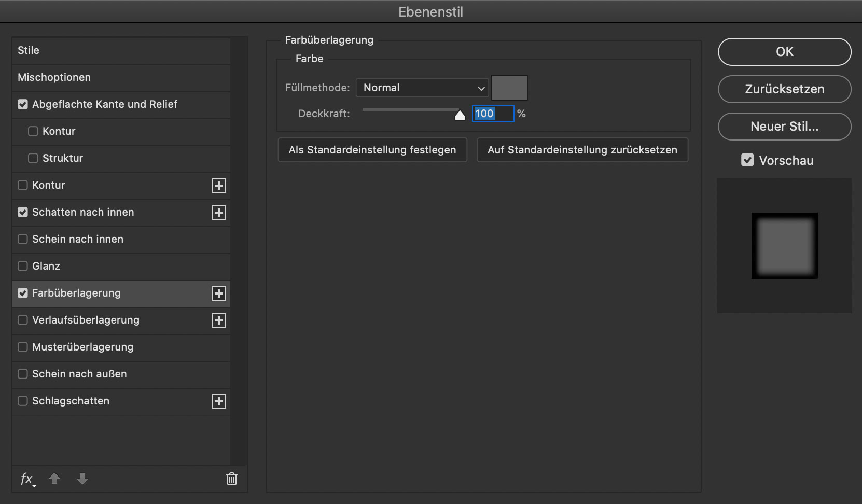Select the Stile section
862x504 pixels.
[x=121, y=51]
